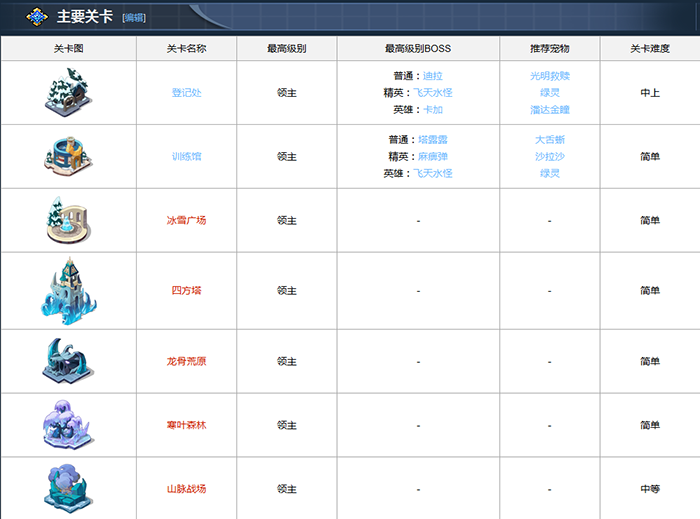This screenshot has width=700, height=519.
Task: Click the 山脉战场 stage icon
Action: [68, 489]
